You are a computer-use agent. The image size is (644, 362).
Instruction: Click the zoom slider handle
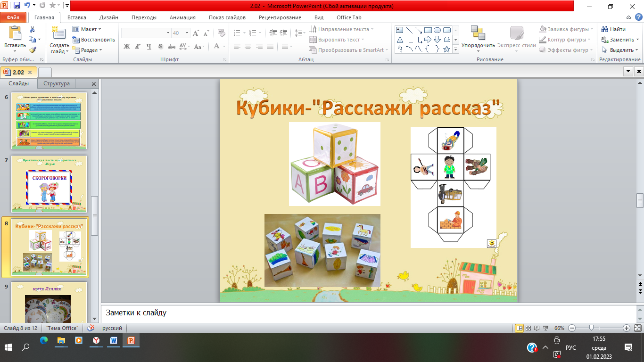[x=591, y=328]
